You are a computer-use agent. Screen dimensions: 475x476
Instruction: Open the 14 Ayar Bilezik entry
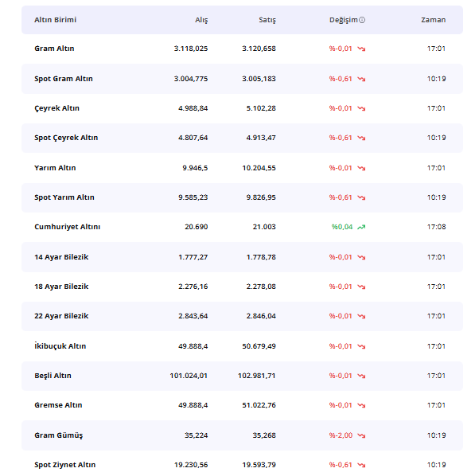(x=61, y=257)
